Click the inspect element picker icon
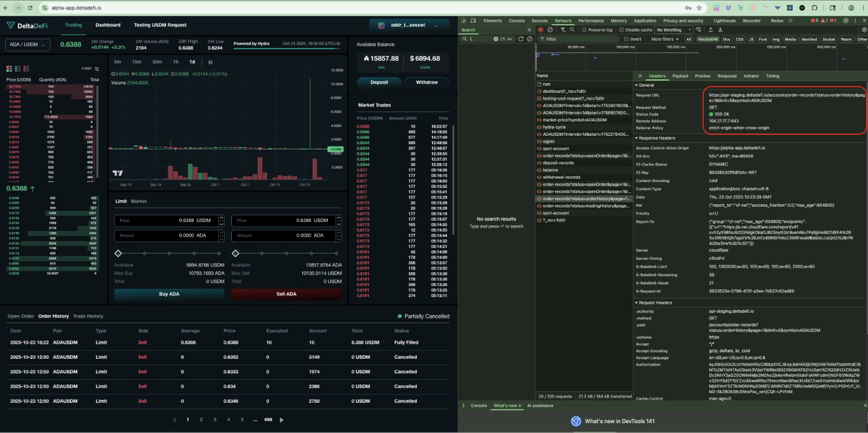Image resolution: width=868 pixels, height=433 pixels. point(464,21)
